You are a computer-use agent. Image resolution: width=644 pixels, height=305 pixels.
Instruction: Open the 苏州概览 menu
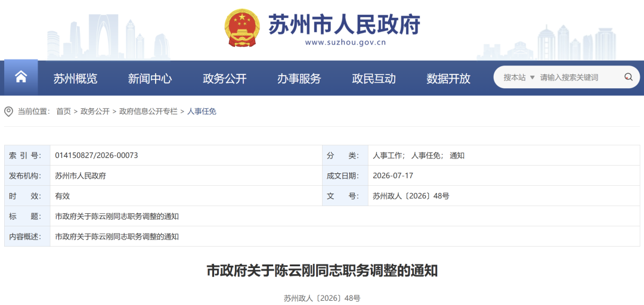point(75,78)
